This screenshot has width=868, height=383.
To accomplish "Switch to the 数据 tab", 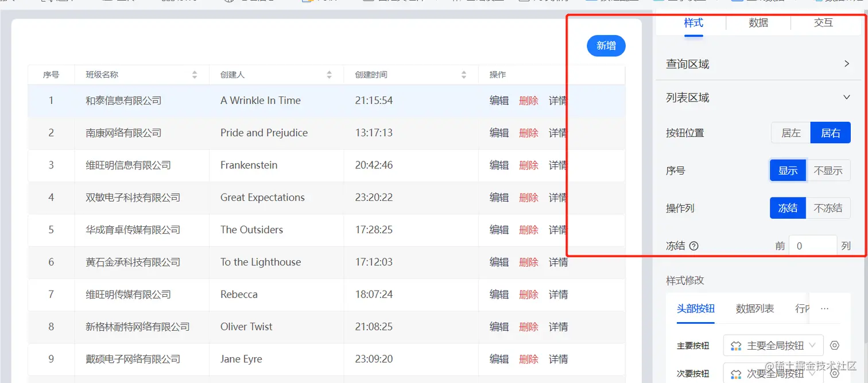I will pyautogui.click(x=758, y=23).
